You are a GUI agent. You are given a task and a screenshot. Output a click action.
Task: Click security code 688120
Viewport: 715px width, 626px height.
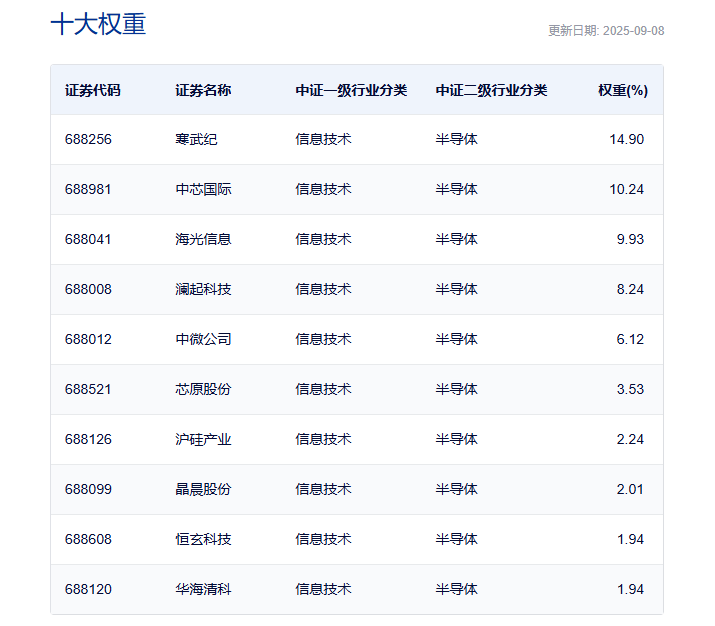(88, 589)
